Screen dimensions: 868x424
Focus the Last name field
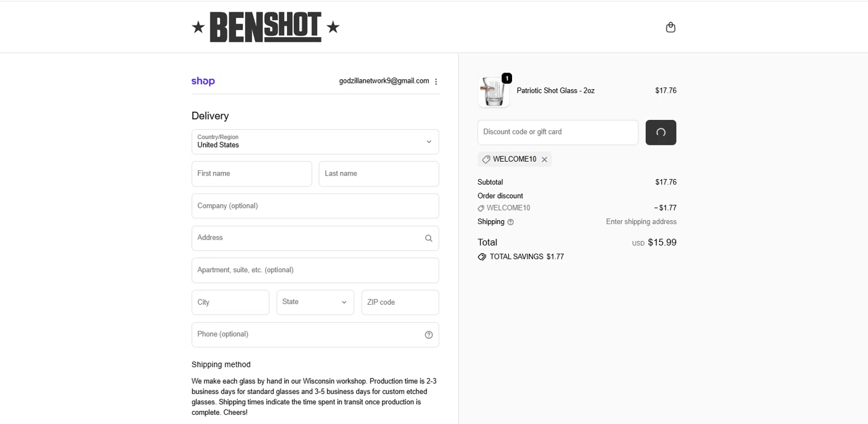[x=379, y=174]
